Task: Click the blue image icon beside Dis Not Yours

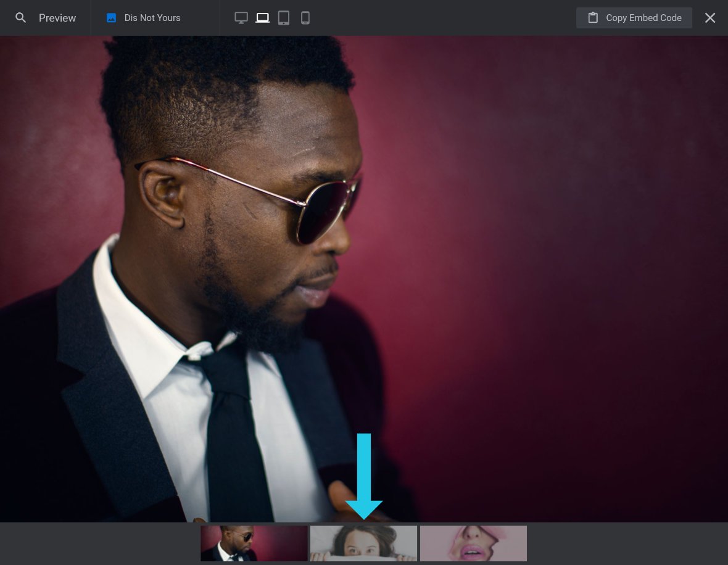Action: [x=112, y=18]
